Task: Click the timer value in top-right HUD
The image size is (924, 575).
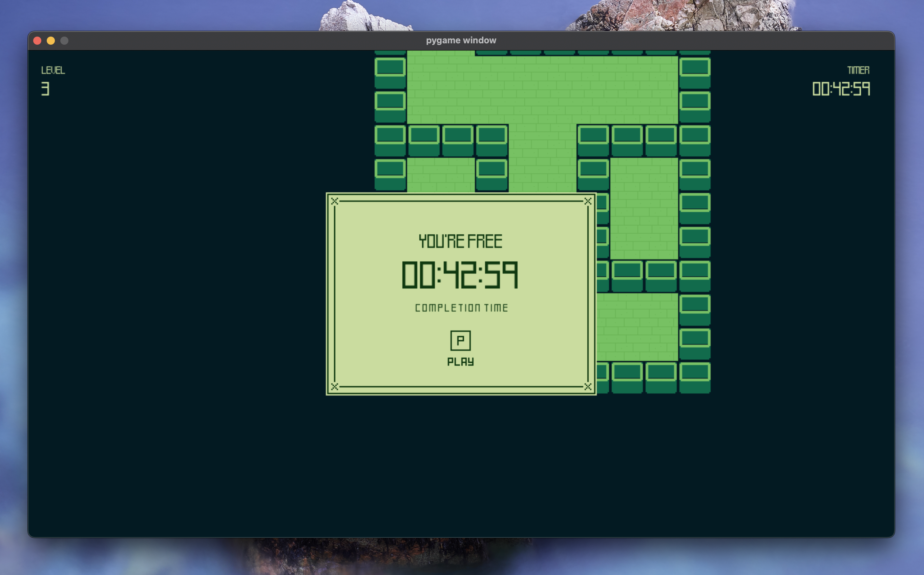Action: click(x=841, y=89)
